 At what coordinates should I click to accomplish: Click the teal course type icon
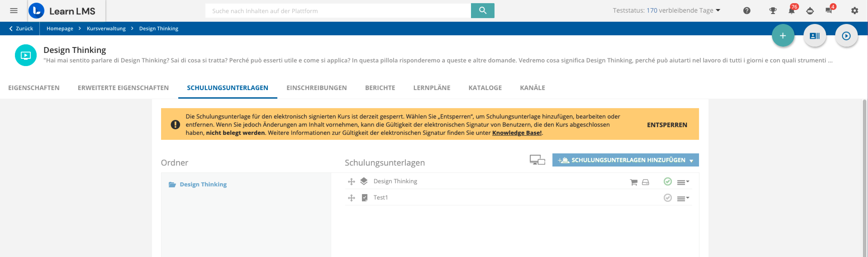(x=26, y=55)
